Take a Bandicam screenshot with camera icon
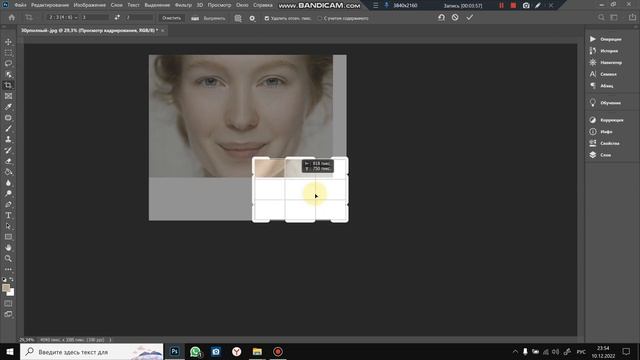The image size is (640, 360). pyautogui.click(x=526, y=5)
